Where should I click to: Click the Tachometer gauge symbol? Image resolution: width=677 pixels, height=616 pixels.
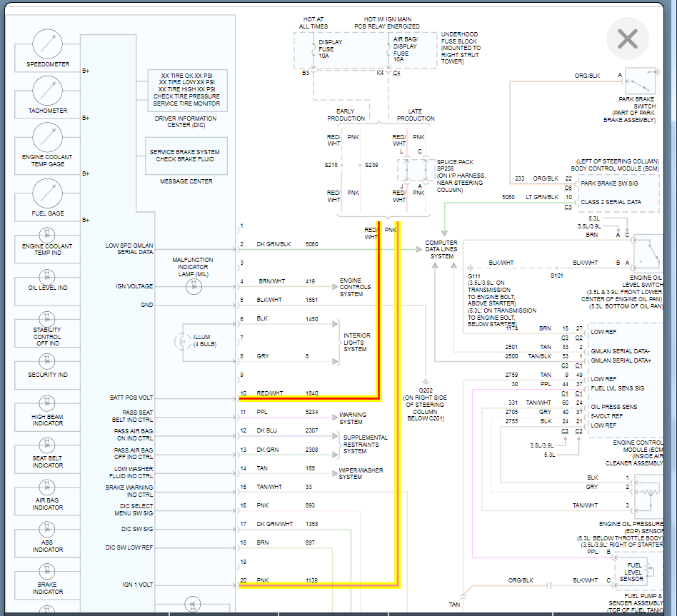point(48,91)
